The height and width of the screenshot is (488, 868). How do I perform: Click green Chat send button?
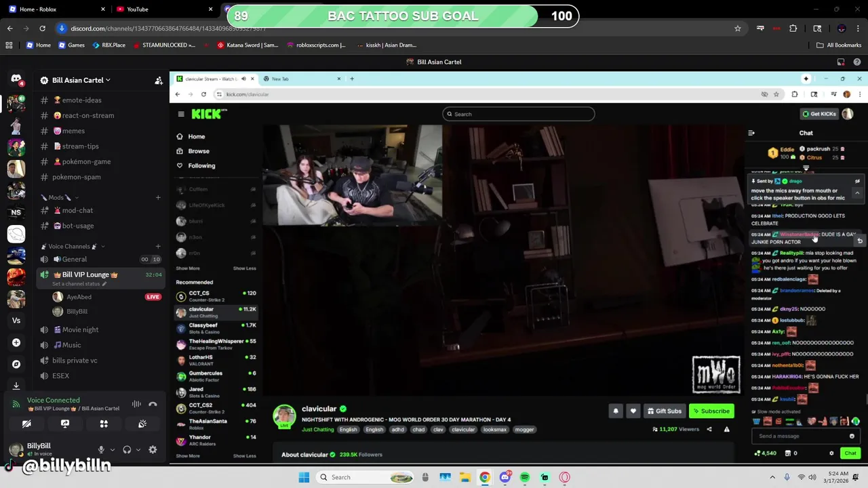(x=850, y=453)
